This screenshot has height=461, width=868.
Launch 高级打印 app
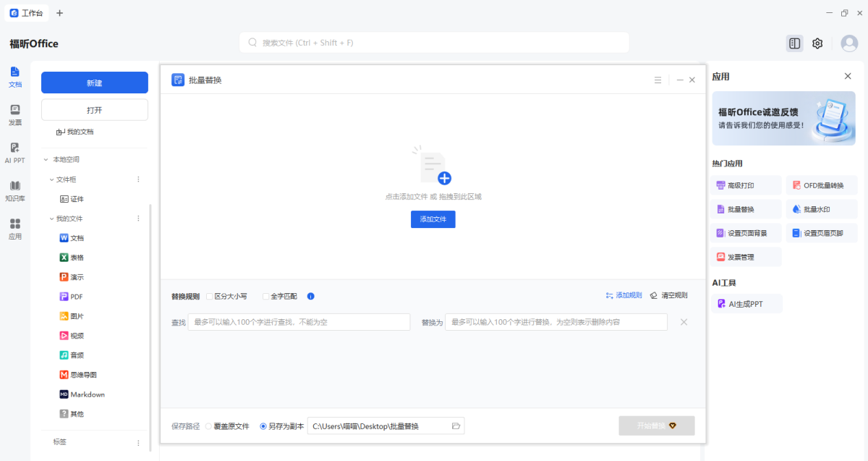point(746,185)
